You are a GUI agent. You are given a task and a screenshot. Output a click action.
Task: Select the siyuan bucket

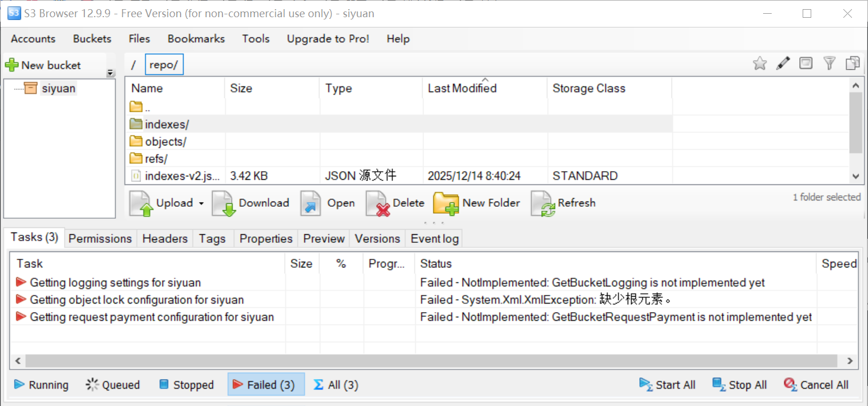click(x=58, y=89)
